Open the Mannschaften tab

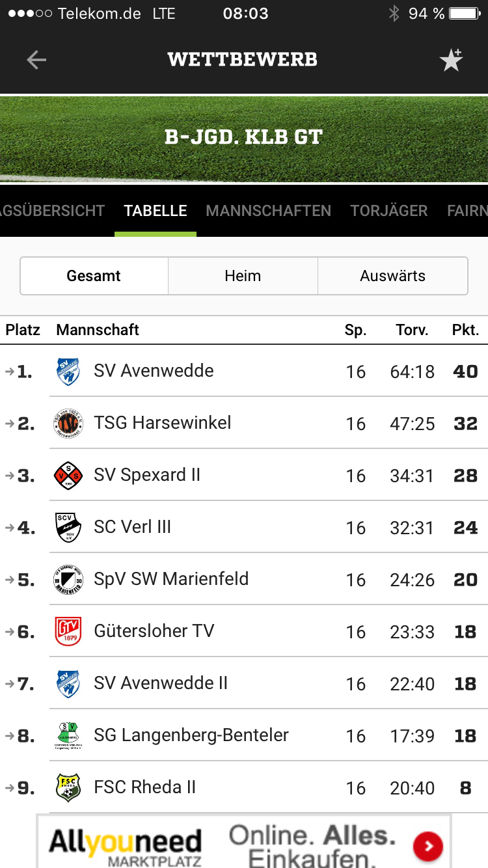coord(268,211)
